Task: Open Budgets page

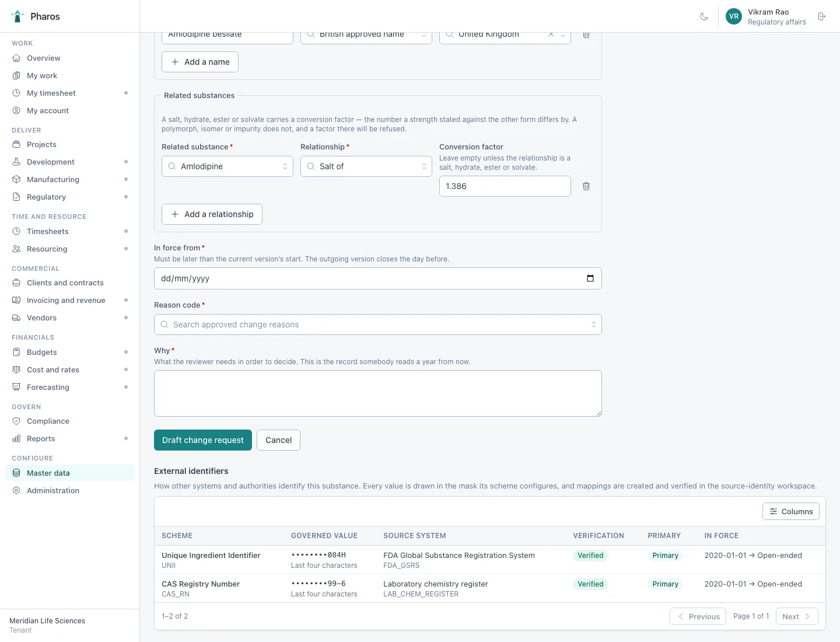Action: 70,352
